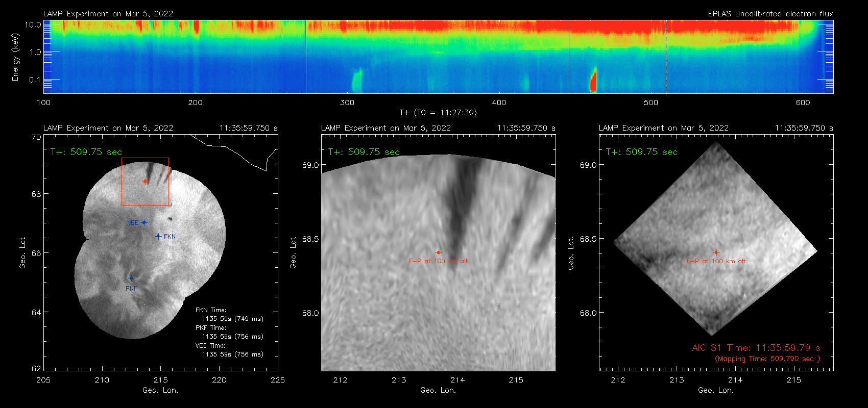Click the green 'T+: 509.75 sec' label in right panel
Viewport: 868px width, 408px height.
click(x=642, y=152)
